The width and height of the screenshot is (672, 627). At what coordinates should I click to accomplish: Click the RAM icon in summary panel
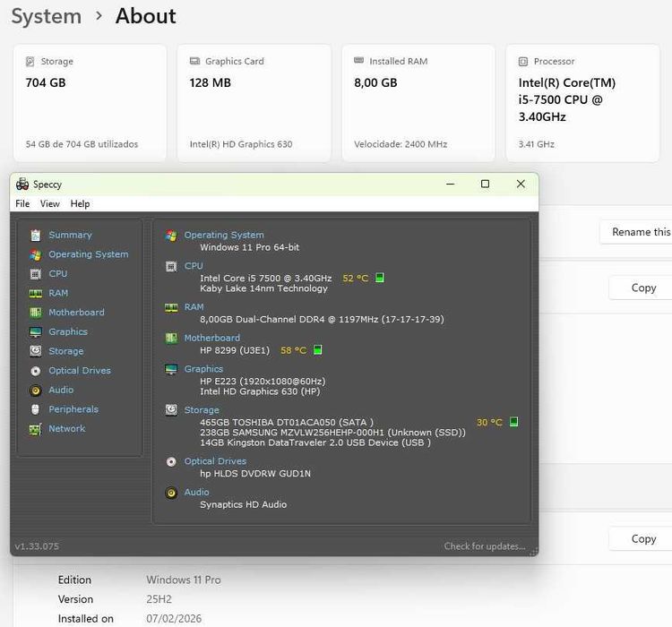pyautogui.click(x=171, y=308)
